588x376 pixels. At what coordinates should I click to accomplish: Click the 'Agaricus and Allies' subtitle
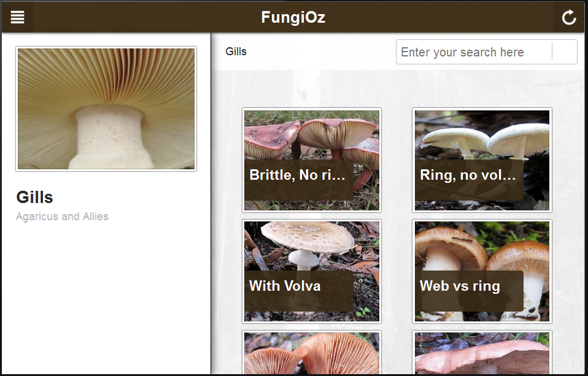(62, 217)
